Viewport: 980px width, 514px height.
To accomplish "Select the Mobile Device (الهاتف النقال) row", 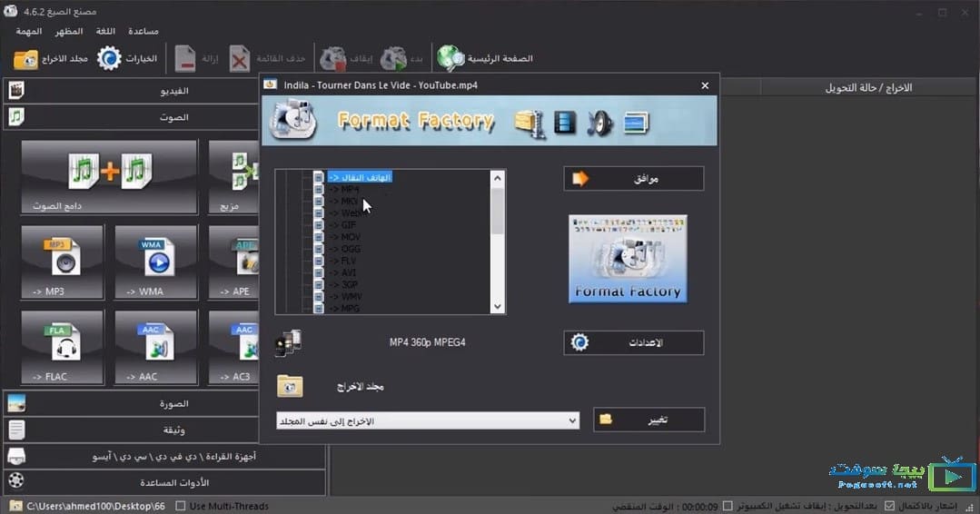I will pyautogui.click(x=360, y=177).
